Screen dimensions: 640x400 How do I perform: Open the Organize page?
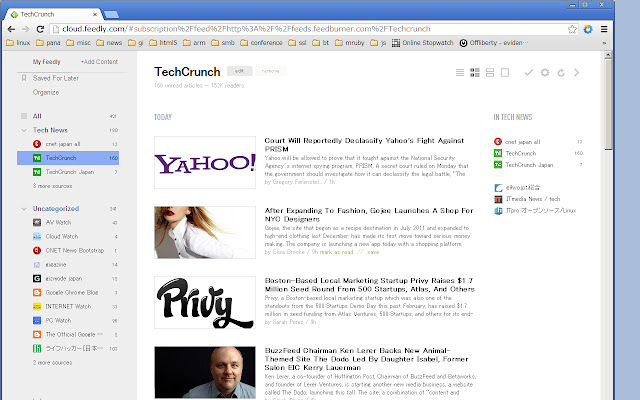[x=46, y=92]
